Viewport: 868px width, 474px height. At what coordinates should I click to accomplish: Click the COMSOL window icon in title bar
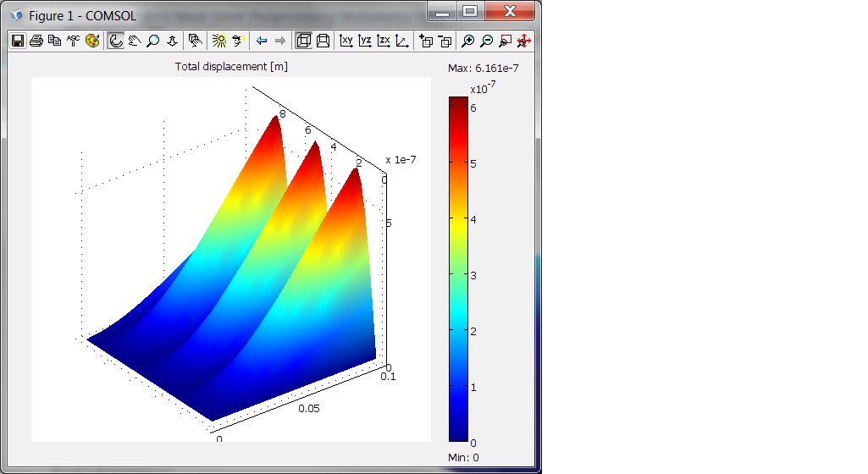16,15
